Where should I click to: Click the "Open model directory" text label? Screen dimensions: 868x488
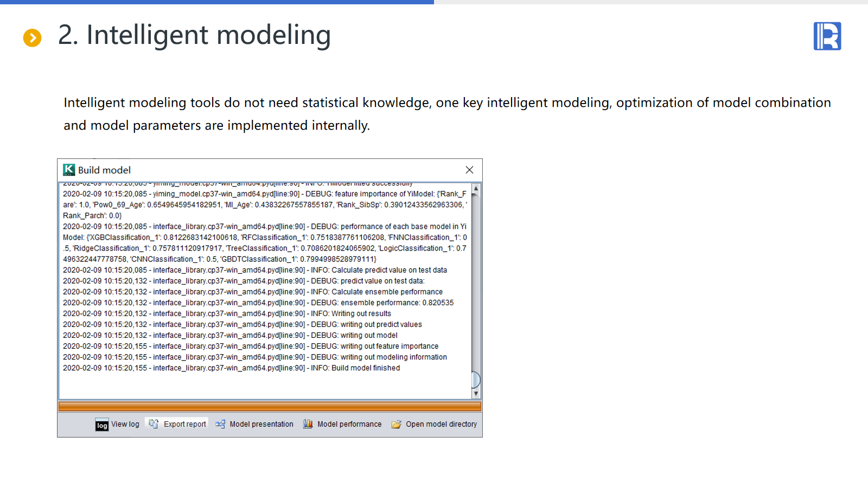(x=441, y=424)
